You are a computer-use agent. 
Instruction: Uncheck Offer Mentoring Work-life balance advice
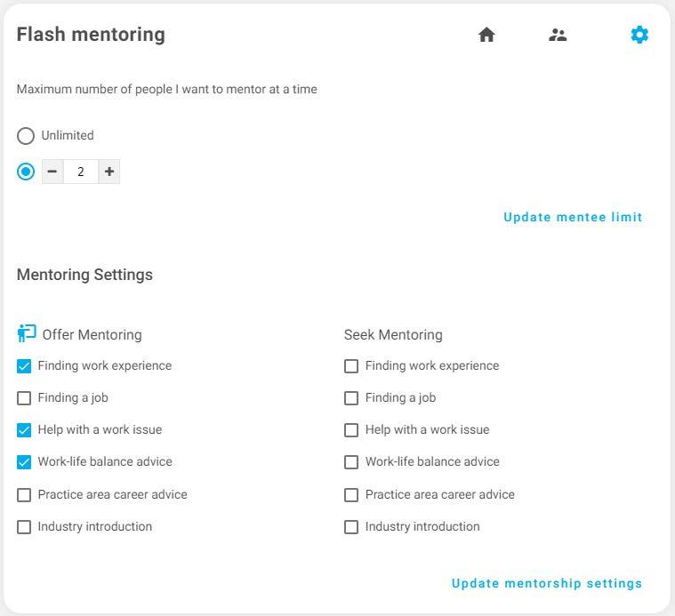coord(24,462)
